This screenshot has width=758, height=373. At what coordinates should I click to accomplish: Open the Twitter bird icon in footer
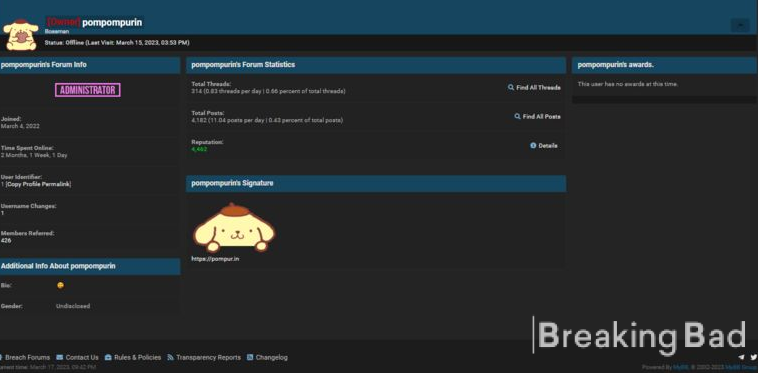[x=753, y=358]
